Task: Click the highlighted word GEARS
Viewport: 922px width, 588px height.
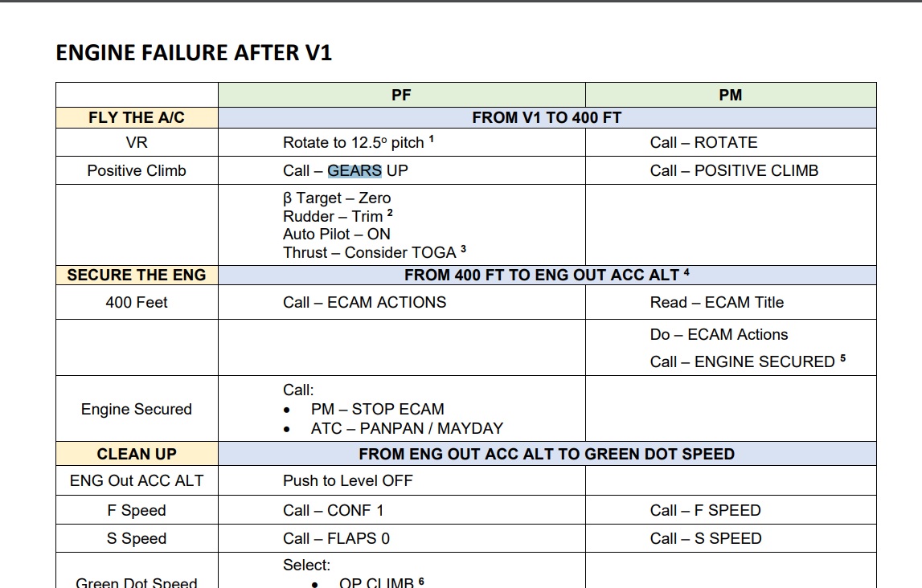Action: 354,170
